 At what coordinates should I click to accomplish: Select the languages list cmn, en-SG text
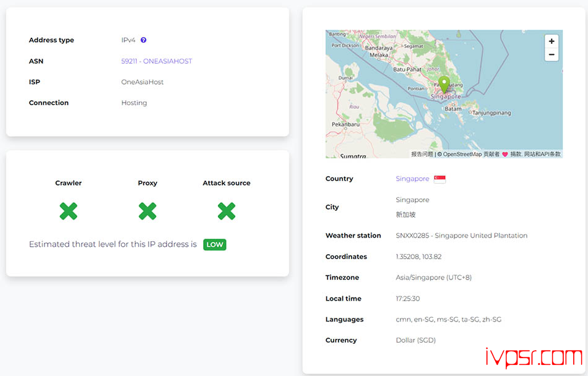(449, 320)
